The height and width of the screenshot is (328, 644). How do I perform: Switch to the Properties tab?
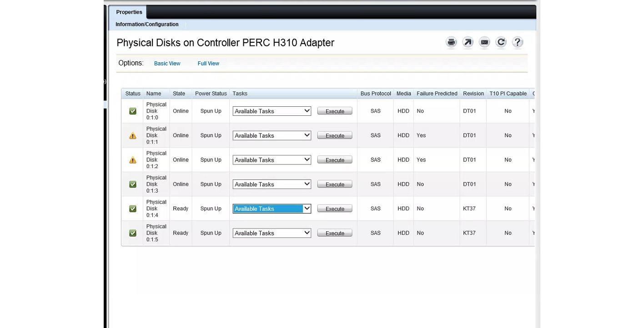pos(129,12)
